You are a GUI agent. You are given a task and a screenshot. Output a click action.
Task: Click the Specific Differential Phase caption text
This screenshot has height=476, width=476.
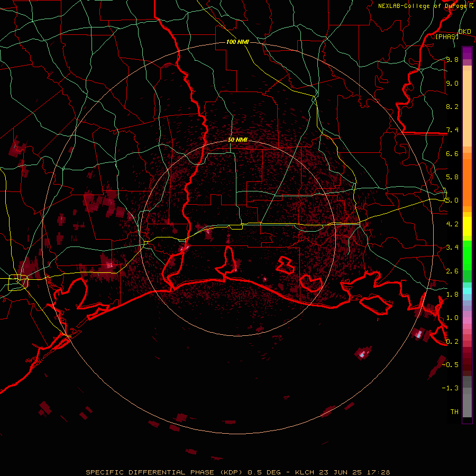tap(238, 472)
